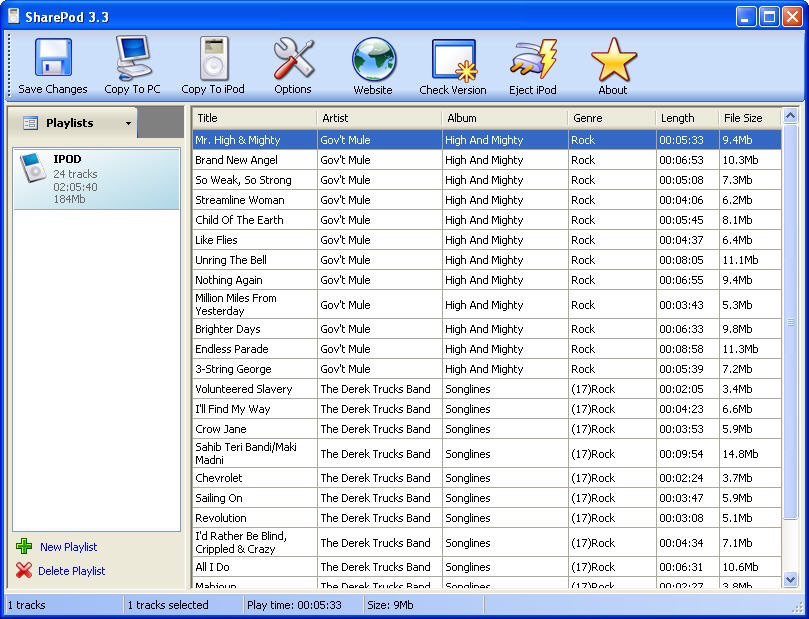Click the '1 tracks selected' status text
809x619 pixels.
coord(168,605)
